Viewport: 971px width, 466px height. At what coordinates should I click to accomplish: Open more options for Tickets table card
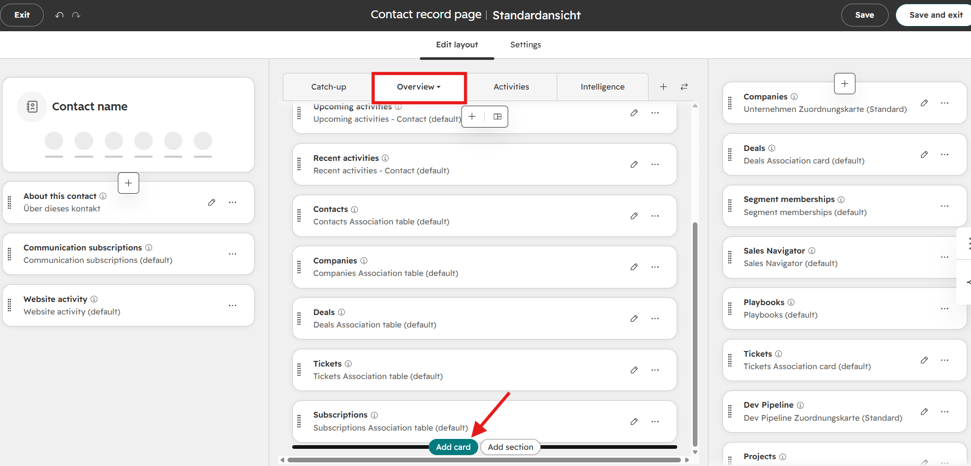655,370
